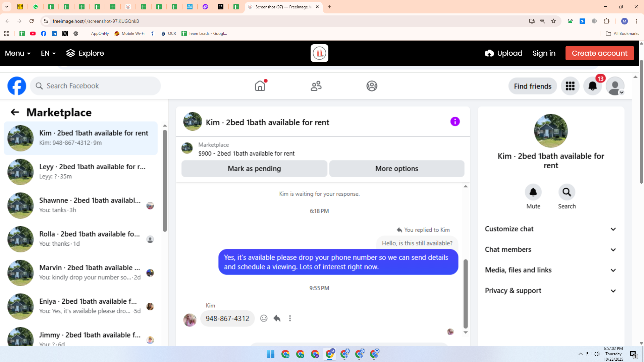Click the purple conversation info icon
644x362 pixels.
click(x=455, y=122)
